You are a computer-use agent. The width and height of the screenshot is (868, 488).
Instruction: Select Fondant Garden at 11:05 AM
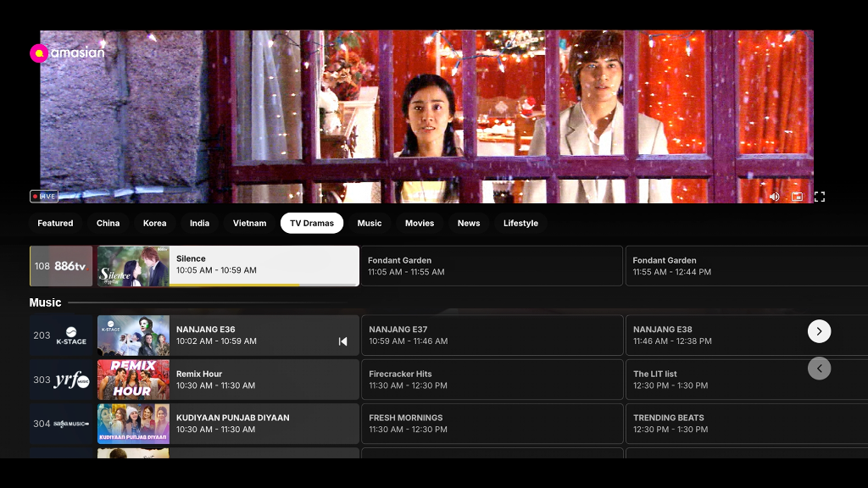pos(492,266)
